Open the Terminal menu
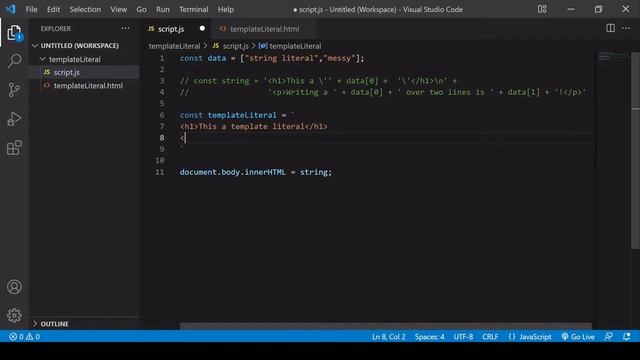 tap(193, 9)
